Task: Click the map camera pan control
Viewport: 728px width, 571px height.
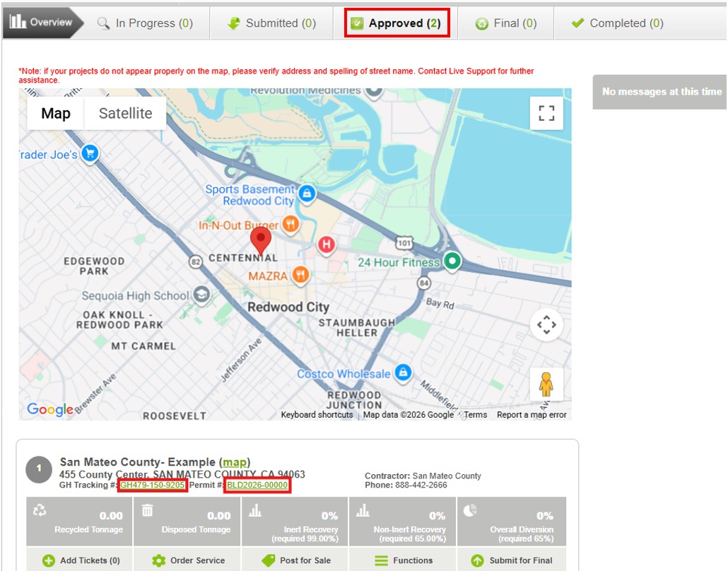Action: point(546,325)
